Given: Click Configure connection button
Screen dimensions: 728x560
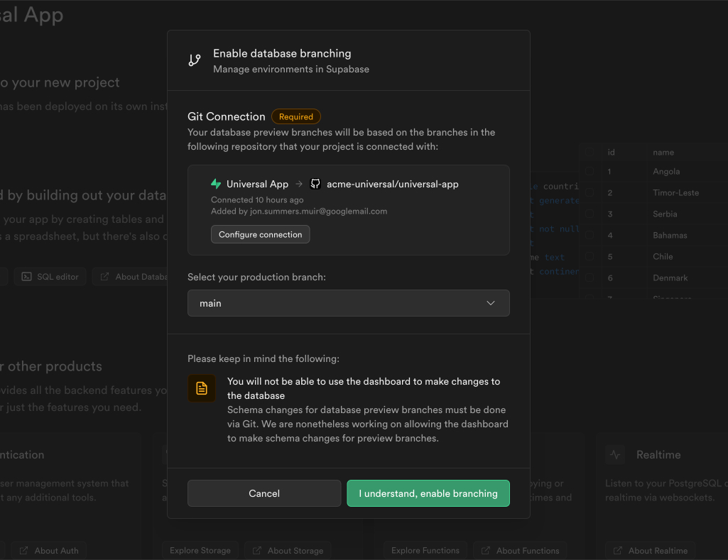Looking at the screenshot, I should (261, 234).
